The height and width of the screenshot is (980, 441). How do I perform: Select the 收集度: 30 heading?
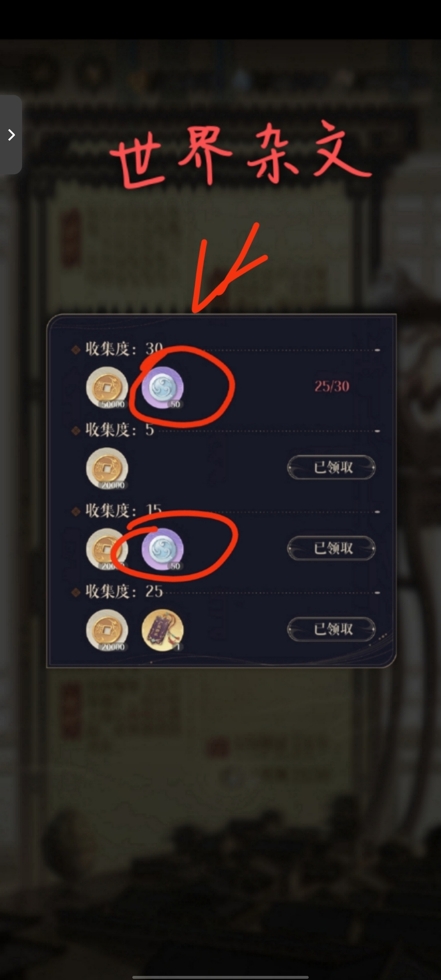pos(124,349)
